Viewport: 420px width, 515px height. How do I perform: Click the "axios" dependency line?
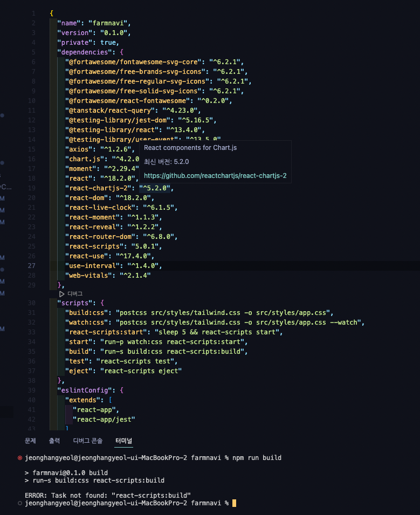[100, 149]
